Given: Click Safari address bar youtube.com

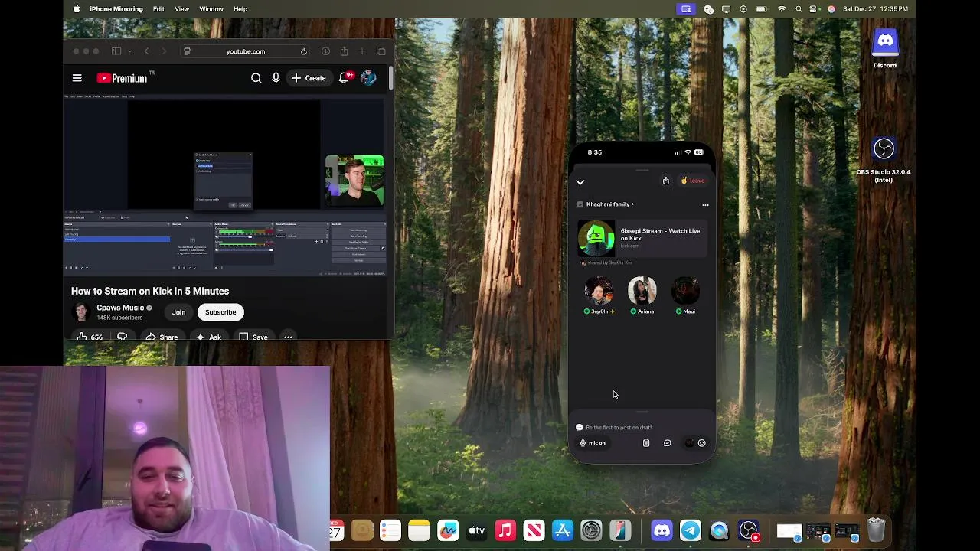Looking at the screenshot, I should (x=245, y=51).
